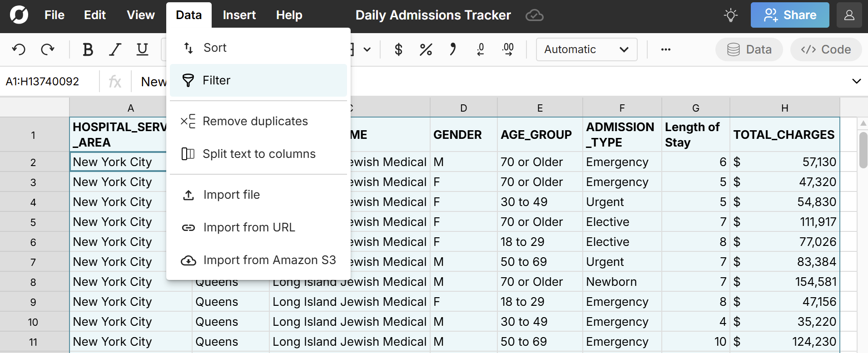Toggle underline text formatting
This screenshot has width=868, height=353.
pos(142,49)
